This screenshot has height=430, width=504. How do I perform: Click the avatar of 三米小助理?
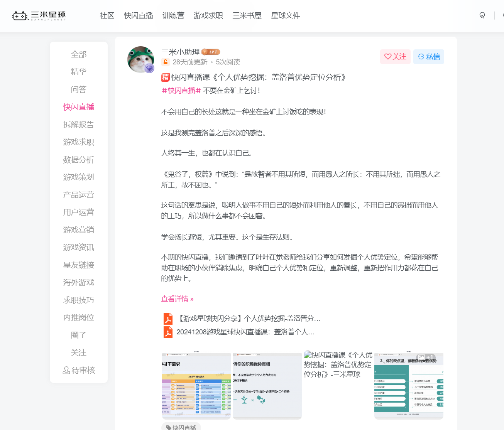[x=140, y=59]
